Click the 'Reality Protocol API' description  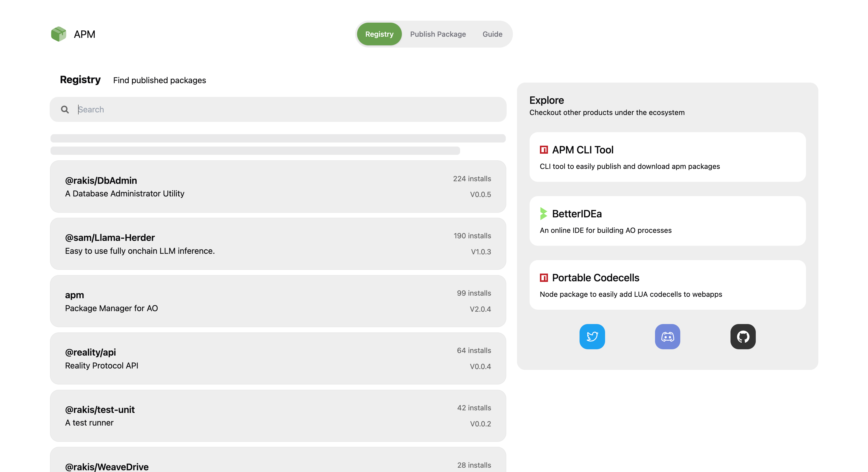pos(101,366)
